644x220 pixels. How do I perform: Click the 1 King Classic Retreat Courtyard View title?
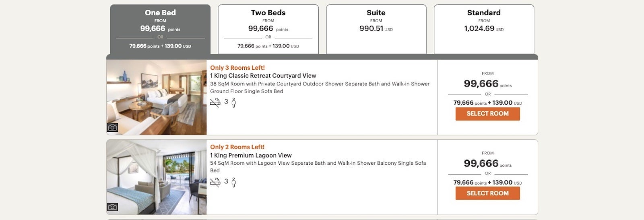pyautogui.click(x=263, y=76)
